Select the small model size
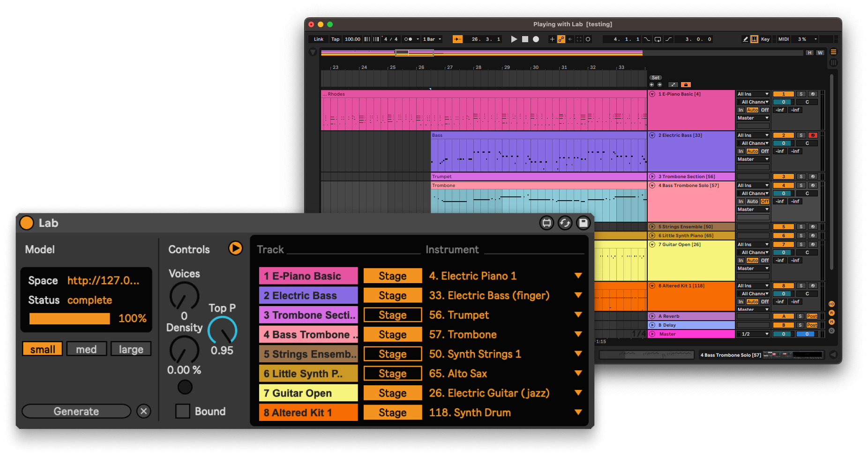Screen dimensions: 868x457 (43, 349)
